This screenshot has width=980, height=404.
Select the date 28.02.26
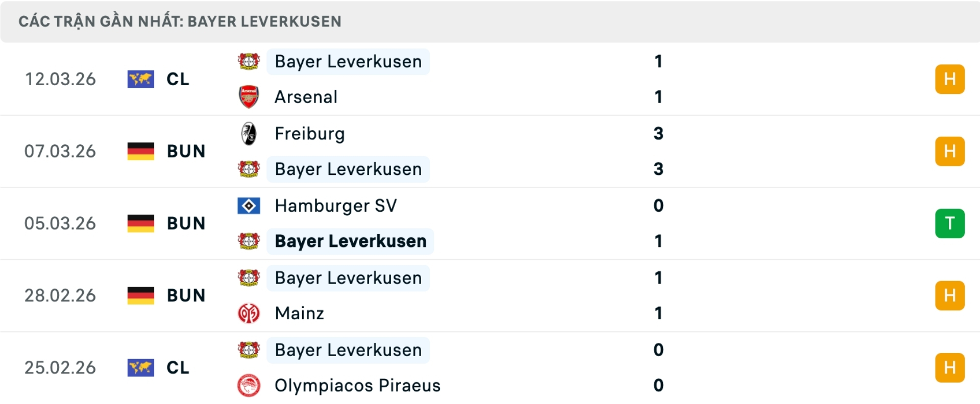pos(60,295)
